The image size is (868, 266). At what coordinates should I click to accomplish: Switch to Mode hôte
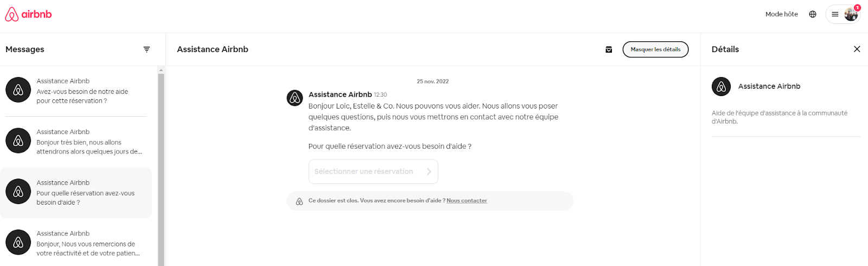[x=781, y=14]
